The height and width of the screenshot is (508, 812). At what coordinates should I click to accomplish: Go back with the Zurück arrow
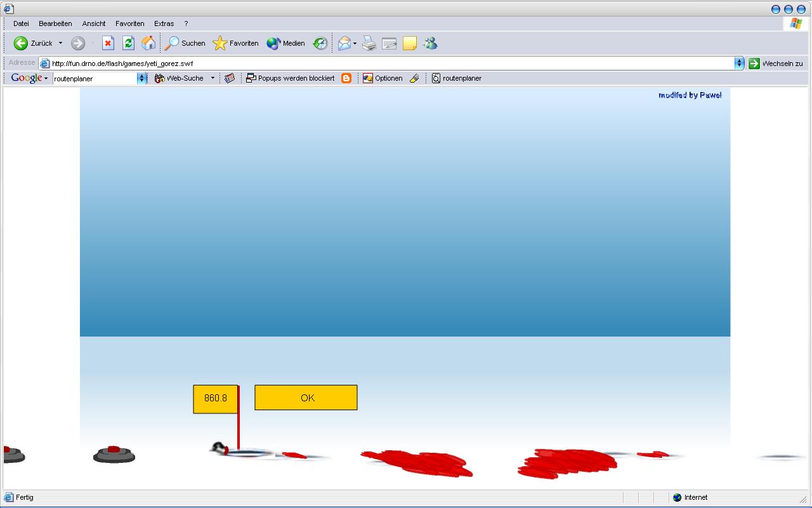coord(33,43)
